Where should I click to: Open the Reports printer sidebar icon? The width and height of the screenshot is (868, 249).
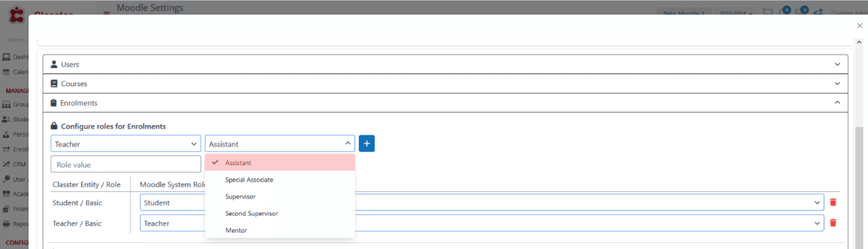tap(6, 224)
